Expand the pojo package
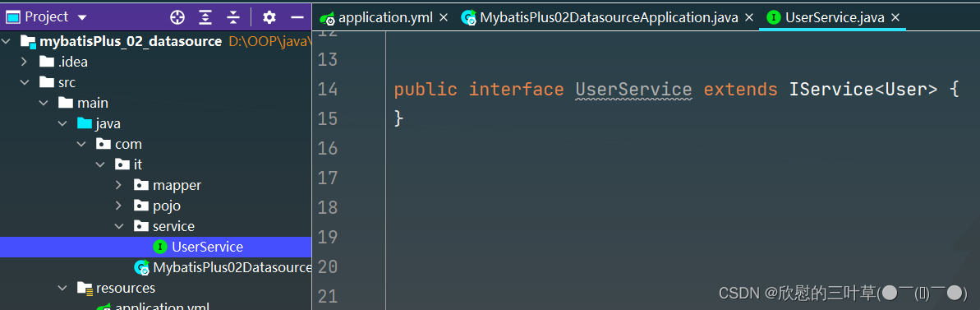Viewport: 980px width, 310px height. 119,206
